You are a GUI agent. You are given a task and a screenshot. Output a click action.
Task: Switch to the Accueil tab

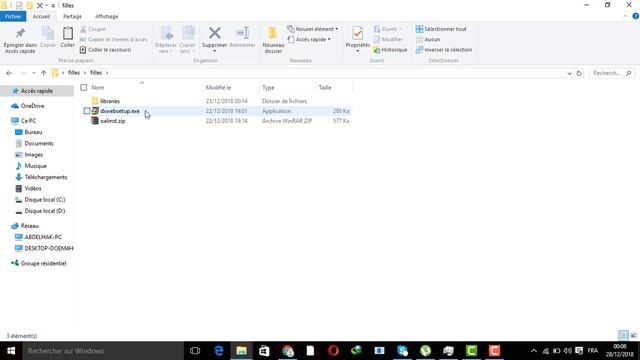click(x=41, y=16)
